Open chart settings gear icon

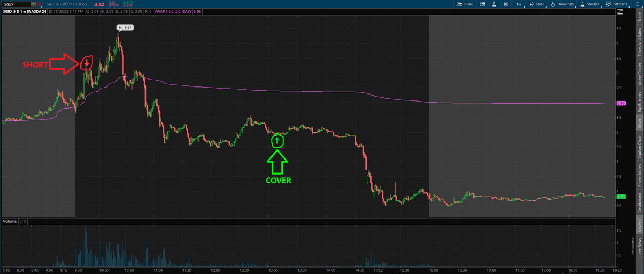(506, 4)
